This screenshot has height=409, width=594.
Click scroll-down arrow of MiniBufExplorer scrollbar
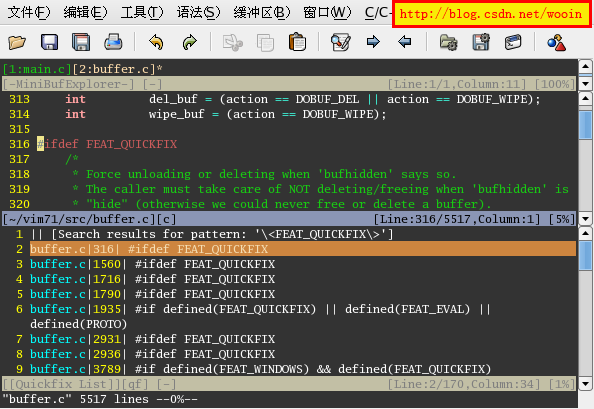point(586,83)
